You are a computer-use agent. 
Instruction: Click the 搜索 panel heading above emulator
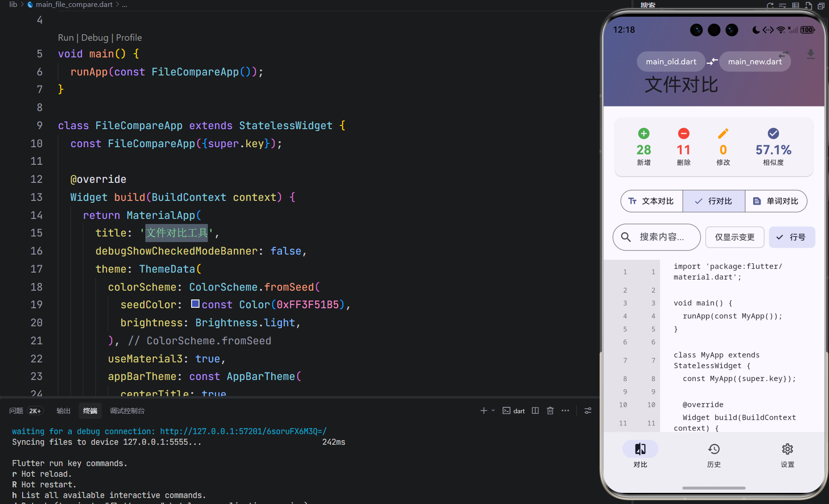point(648,5)
